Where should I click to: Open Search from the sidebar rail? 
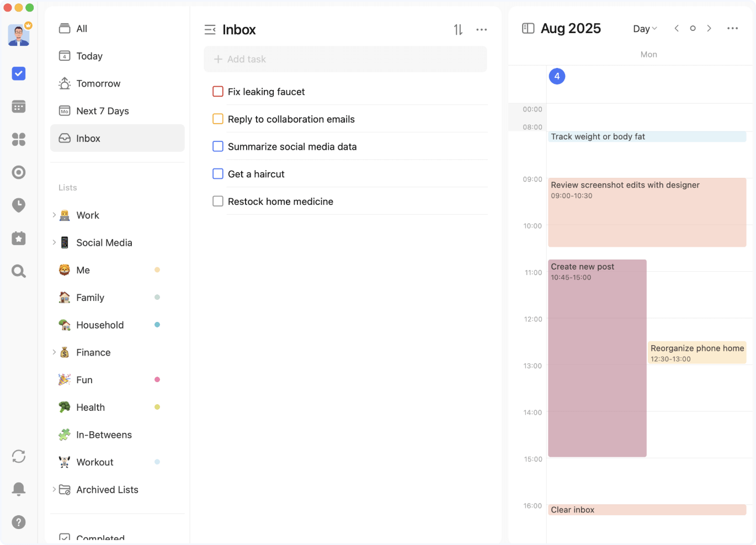click(x=18, y=271)
